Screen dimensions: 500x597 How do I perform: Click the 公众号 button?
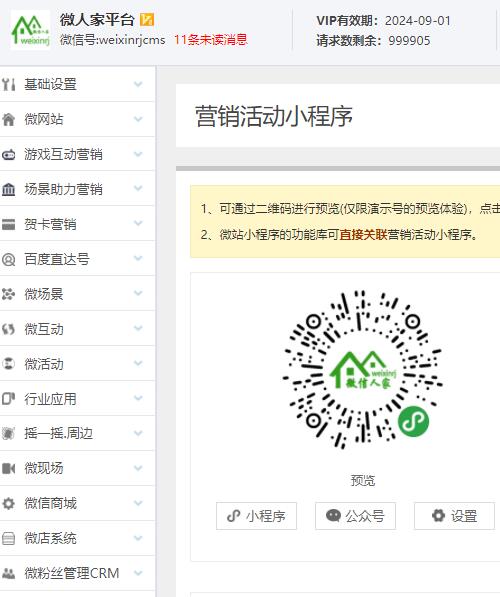(x=355, y=516)
